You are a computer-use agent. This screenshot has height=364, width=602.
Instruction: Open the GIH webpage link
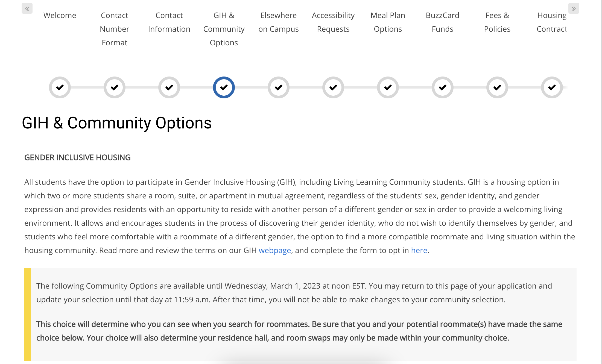(x=275, y=250)
